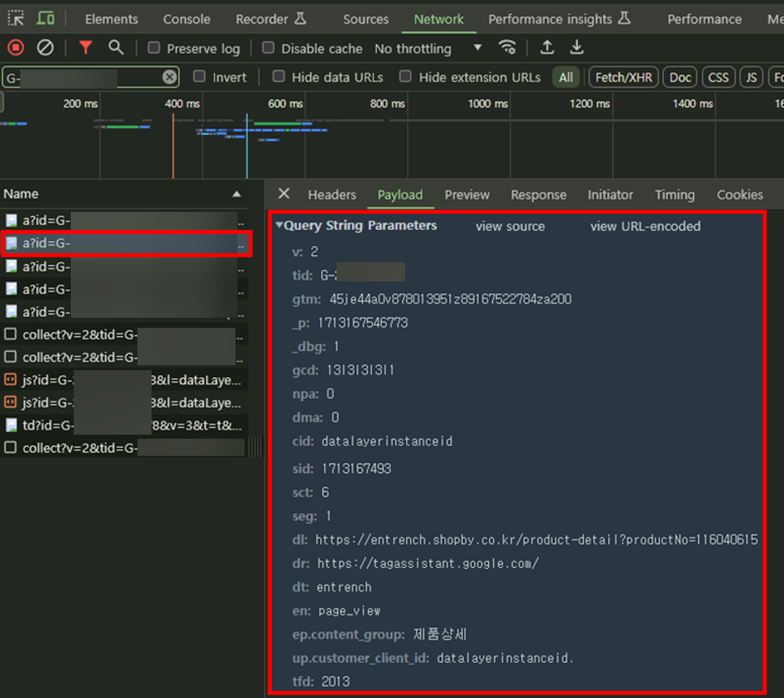
Task: Click the export HAR download icon
Action: pyautogui.click(x=576, y=48)
